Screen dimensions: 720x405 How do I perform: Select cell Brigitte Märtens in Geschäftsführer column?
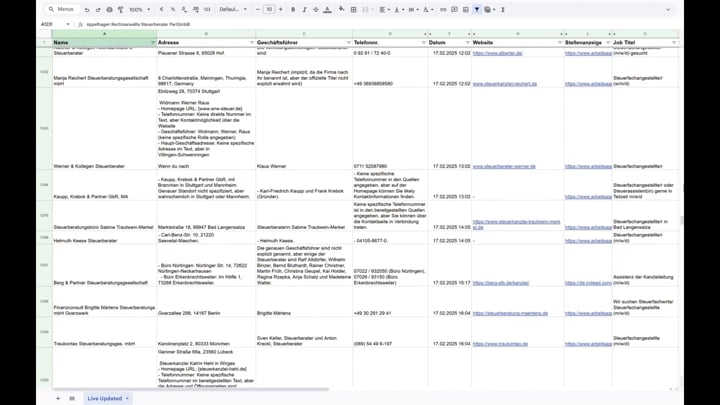304,302
